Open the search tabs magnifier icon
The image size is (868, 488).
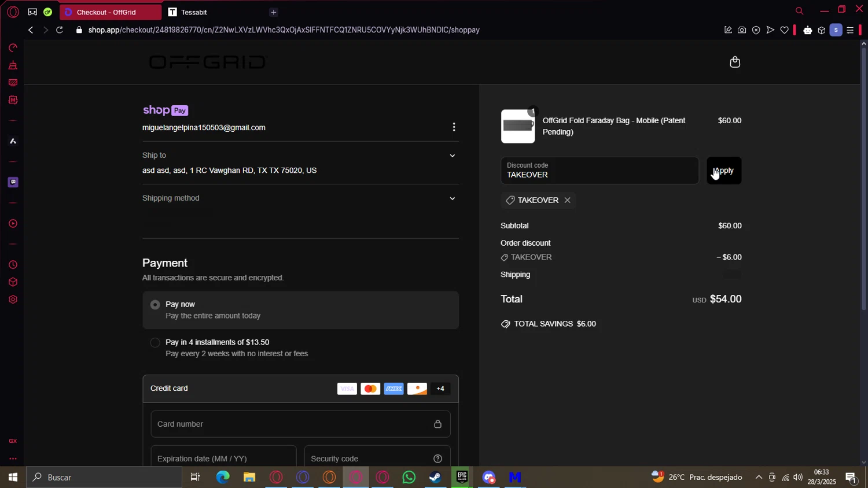pyautogui.click(x=799, y=11)
